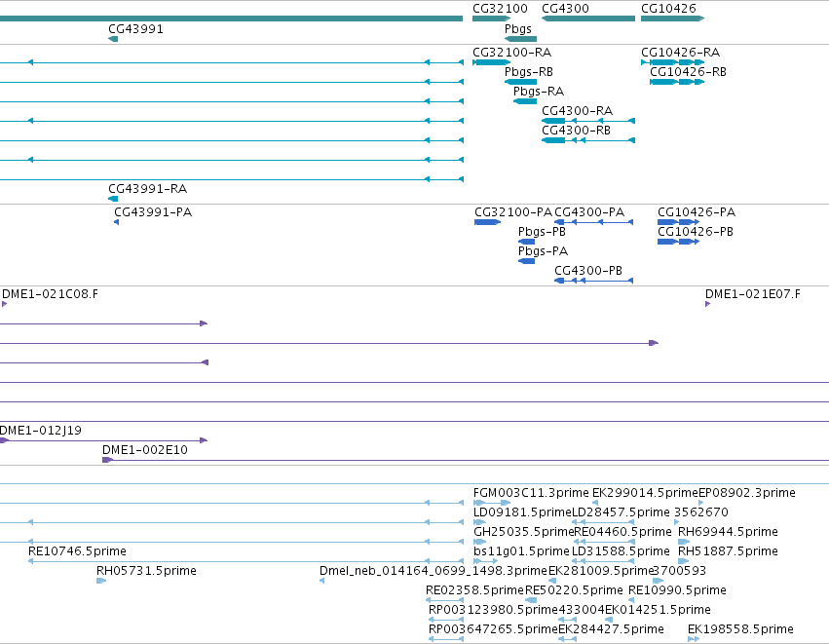Select transcript Pbgs-RB
The height and width of the screenshot is (644, 829).
[x=521, y=82]
